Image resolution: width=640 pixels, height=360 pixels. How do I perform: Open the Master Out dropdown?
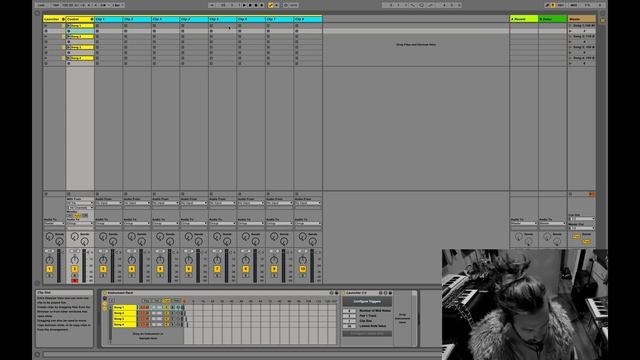(582, 228)
